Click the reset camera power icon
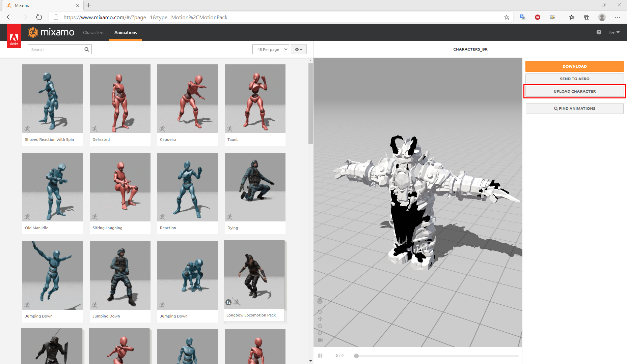 tap(320, 333)
